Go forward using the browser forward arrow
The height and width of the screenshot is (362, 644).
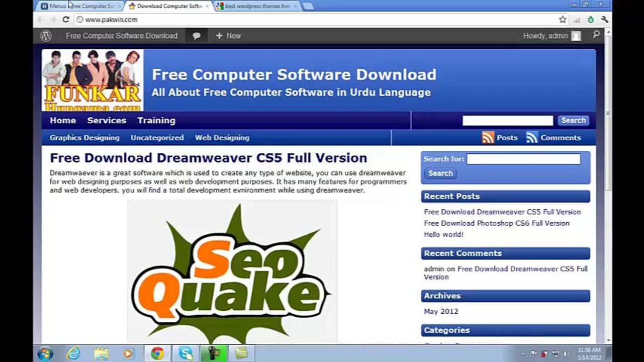tap(53, 20)
